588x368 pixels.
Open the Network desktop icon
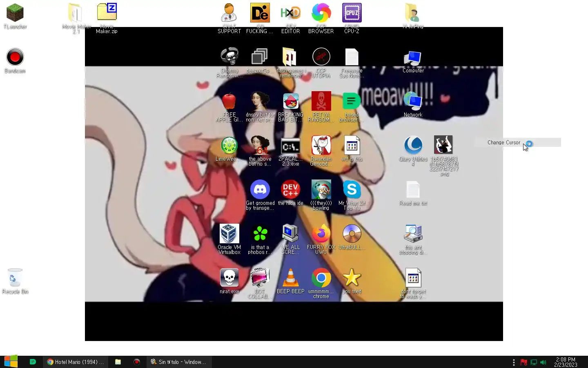413,101
